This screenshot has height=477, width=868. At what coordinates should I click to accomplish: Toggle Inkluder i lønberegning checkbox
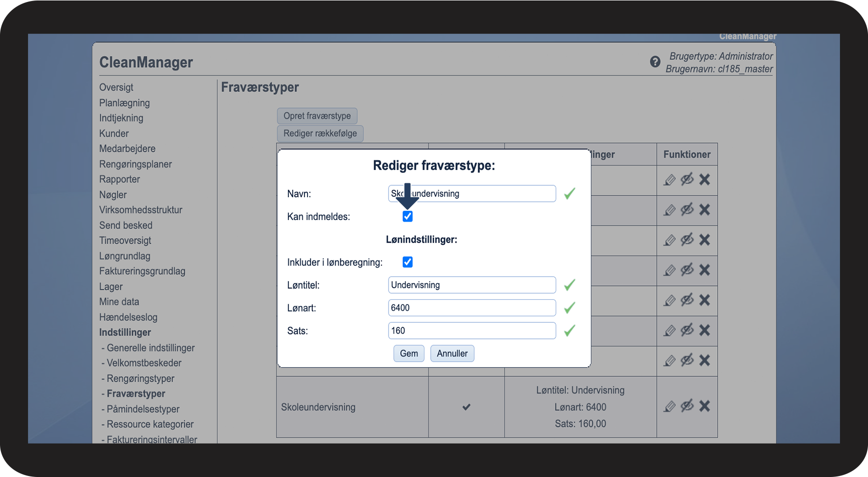408,262
